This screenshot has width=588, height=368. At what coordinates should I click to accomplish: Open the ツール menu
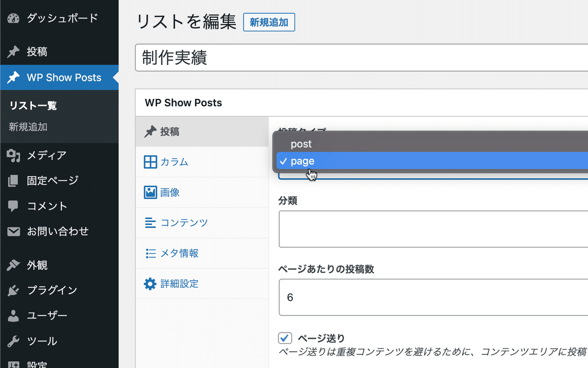tap(59, 341)
